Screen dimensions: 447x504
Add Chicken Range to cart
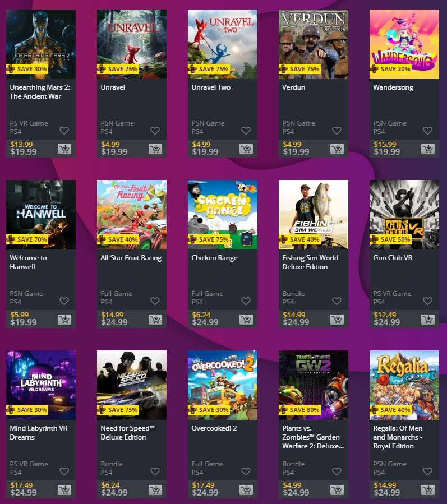(x=246, y=319)
